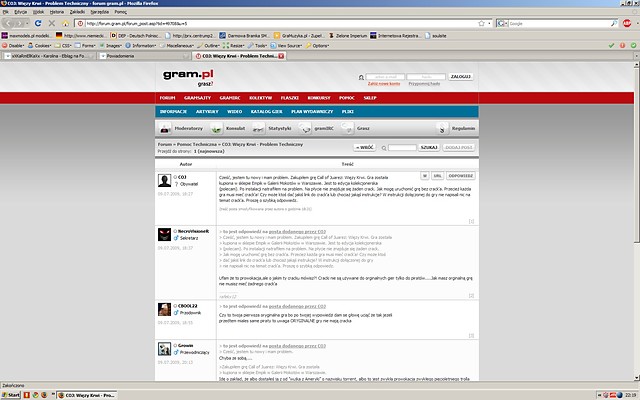Image resolution: width=640 pixels, height=400 pixels.
Task: Open the Information dropdown menu
Action: click(141, 46)
